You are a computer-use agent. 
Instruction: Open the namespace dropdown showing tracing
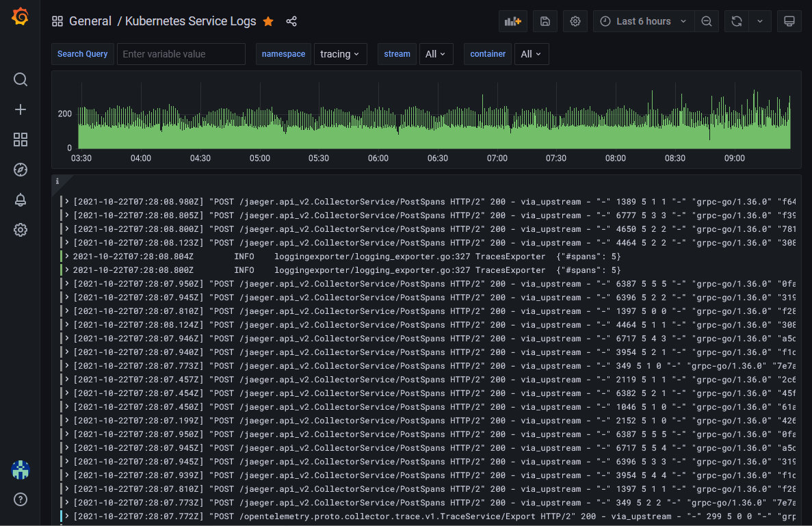click(340, 54)
